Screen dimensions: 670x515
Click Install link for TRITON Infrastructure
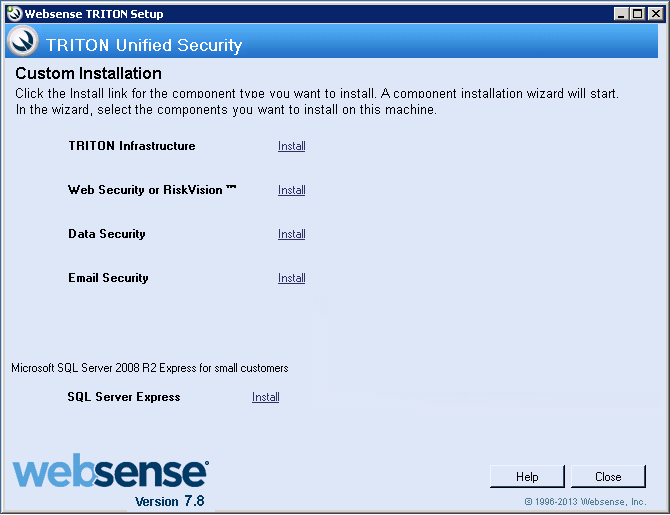pyautogui.click(x=291, y=146)
